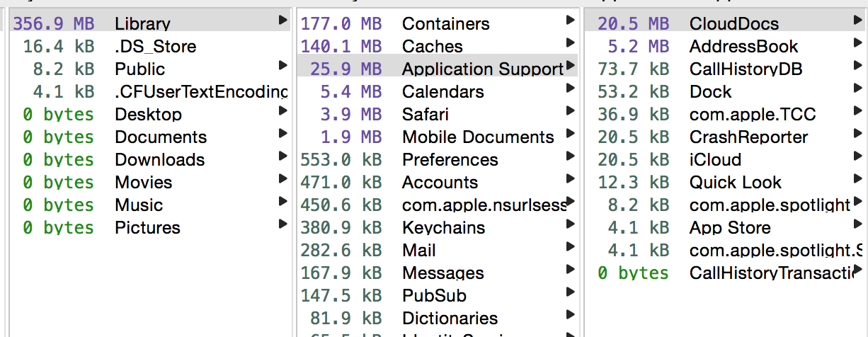Click the 177.0 MB size value

(341, 24)
